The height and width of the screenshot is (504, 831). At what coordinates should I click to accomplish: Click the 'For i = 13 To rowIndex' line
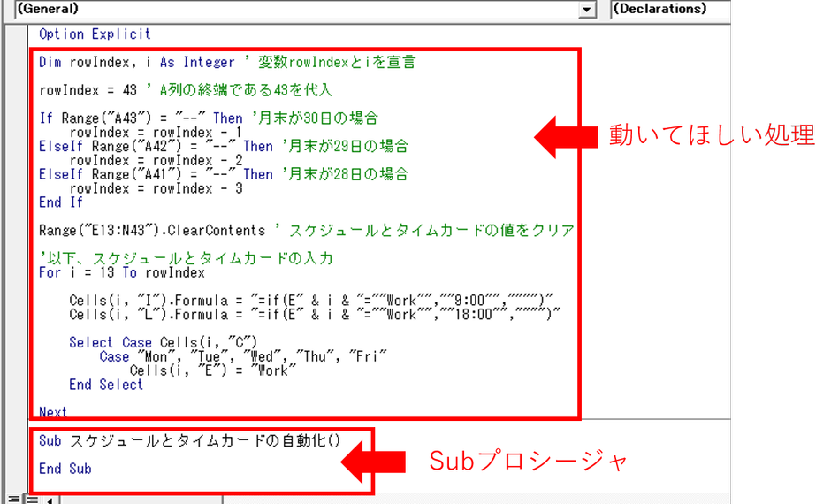point(121,273)
